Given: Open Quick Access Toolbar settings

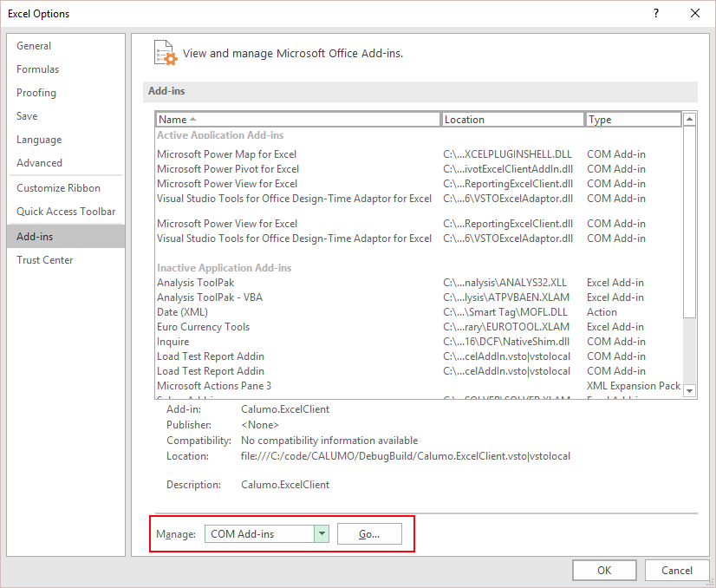Looking at the screenshot, I should coord(66,212).
